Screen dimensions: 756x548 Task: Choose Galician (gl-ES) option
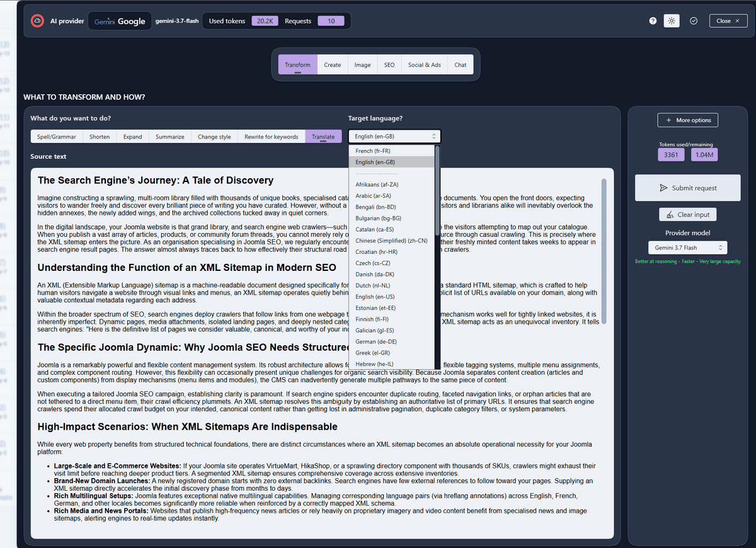point(391,331)
